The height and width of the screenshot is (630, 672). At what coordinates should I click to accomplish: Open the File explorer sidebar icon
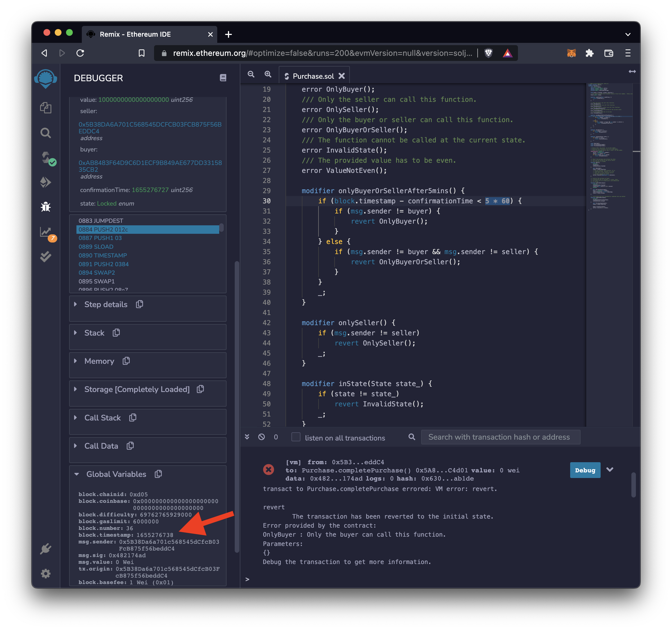pyautogui.click(x=46, y=108)
